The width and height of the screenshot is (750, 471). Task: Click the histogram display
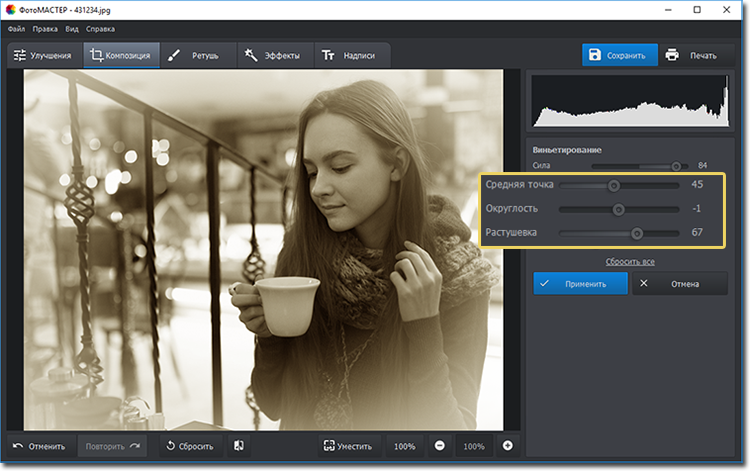click(630, 101)
